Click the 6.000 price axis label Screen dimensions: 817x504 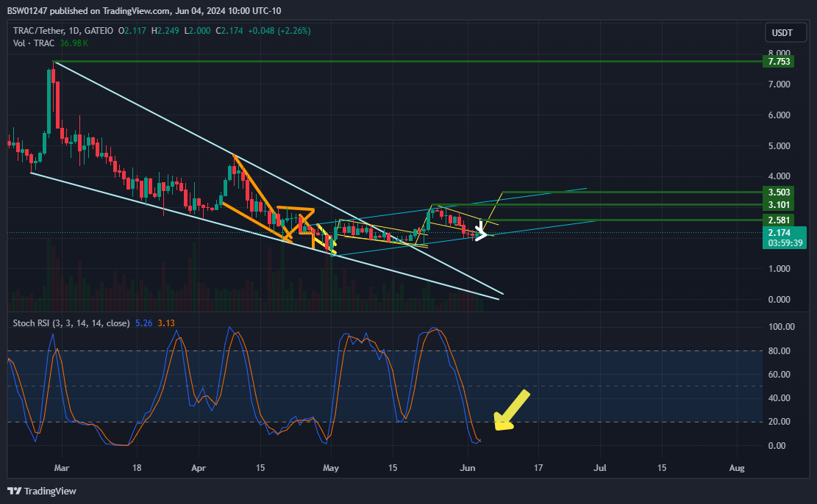779,115
